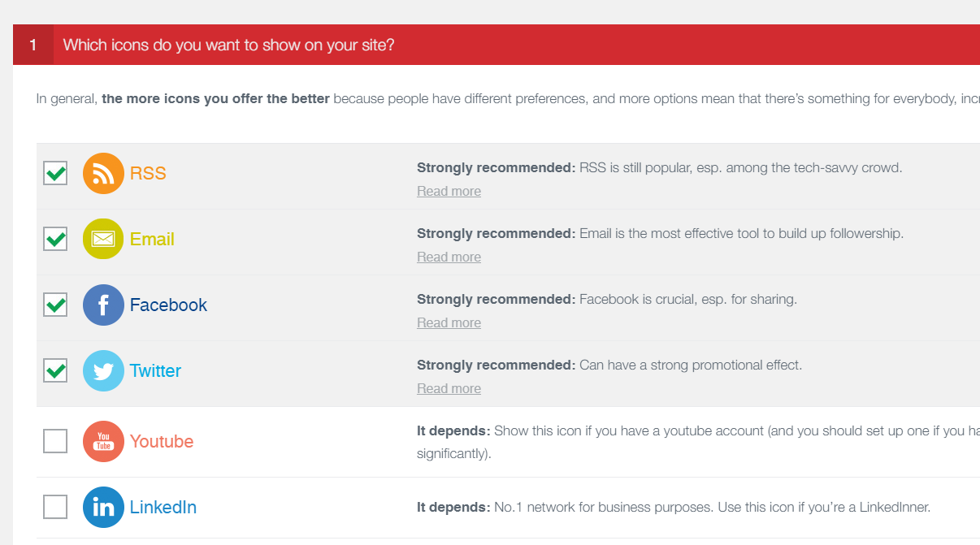The image size is (980, 545).
Task: Disable the Twitter icon checkbox
Action: pyautogui.click(x=55, y=370)
